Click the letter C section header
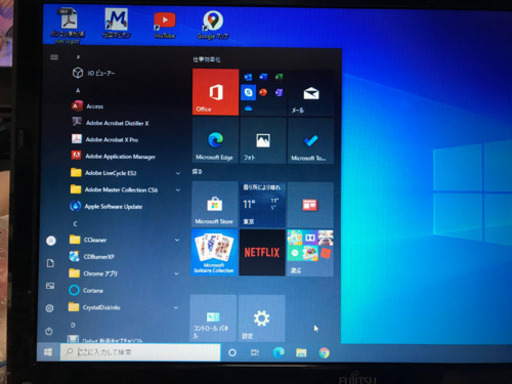Image resolution: width=512 pixels, height=384 pixels. (x=75, y=223)
